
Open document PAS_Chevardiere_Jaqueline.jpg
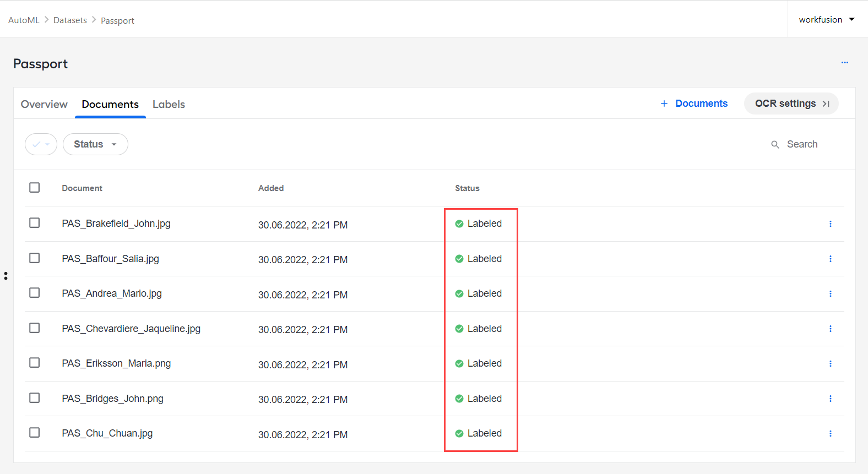coord(131,329)
